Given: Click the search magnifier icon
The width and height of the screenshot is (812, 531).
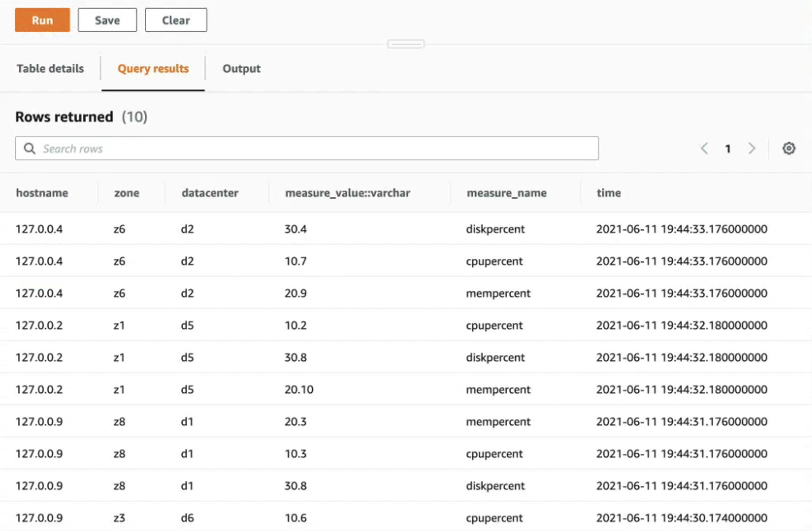Looking at the screenshot, I should click(x=30, y=149).
